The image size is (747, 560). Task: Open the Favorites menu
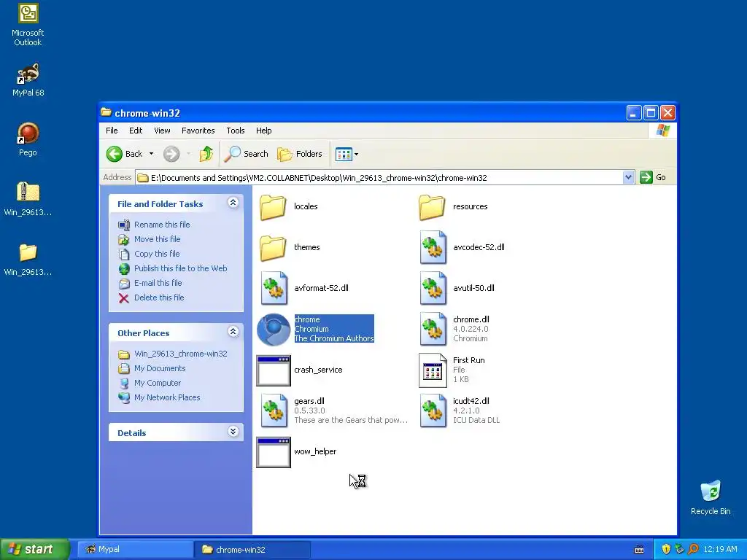(198, 131)
